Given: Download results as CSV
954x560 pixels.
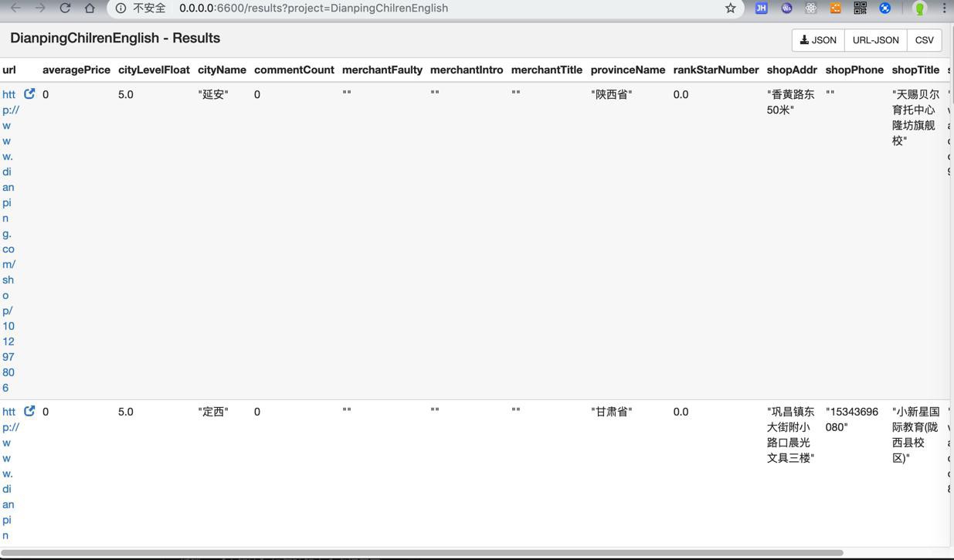Looking at the screenshot, I should tap(924, 40).
